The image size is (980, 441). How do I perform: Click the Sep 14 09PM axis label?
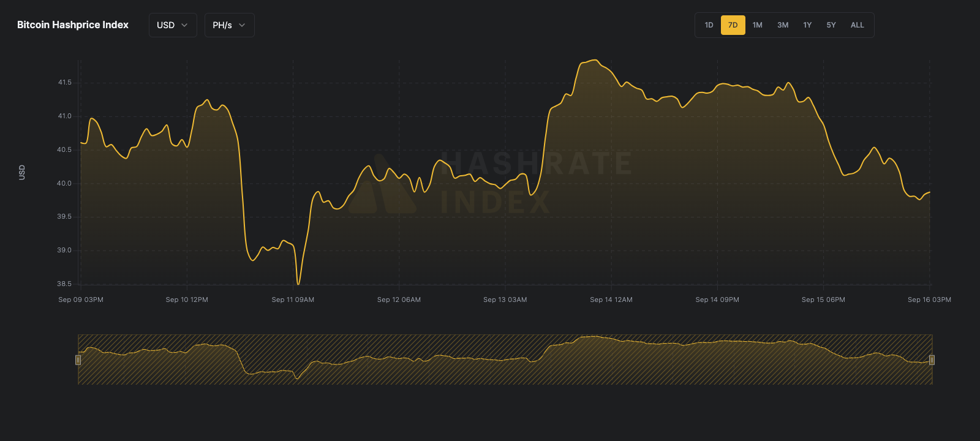(x=717, y=300)
